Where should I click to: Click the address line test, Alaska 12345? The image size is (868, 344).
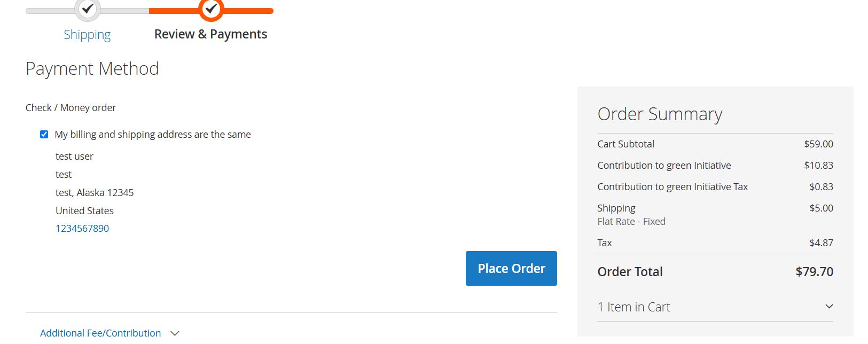point(95,193)
